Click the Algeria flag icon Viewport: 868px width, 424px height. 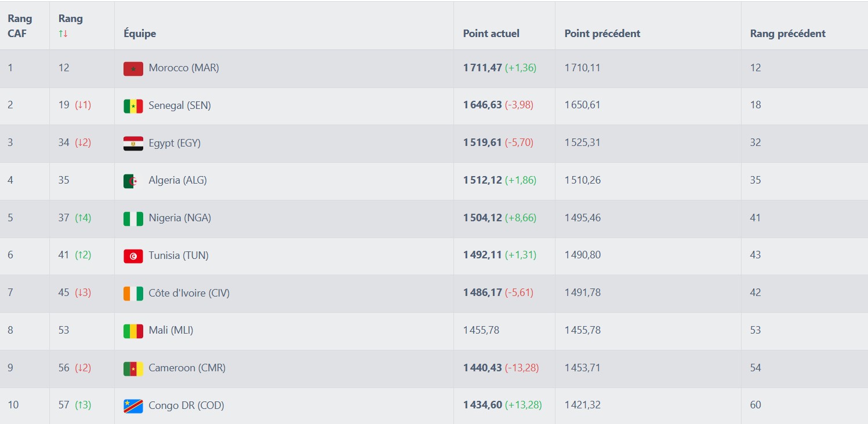(133, 181)
